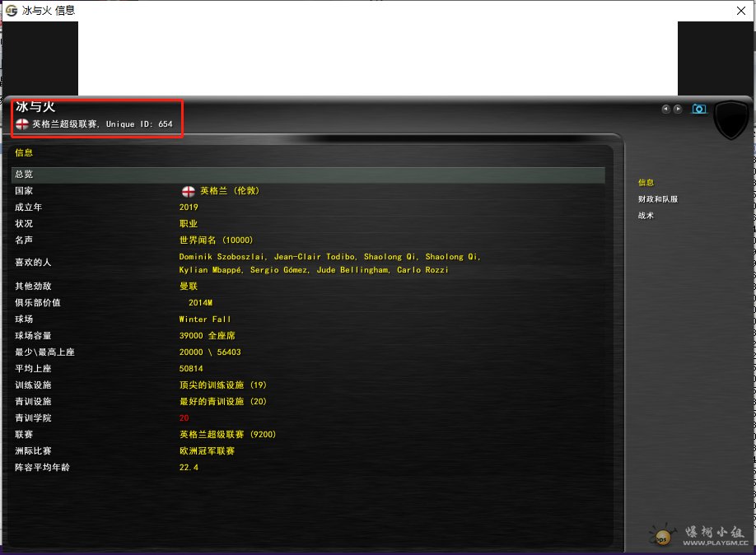Switch to the 战术 section

pos(646,216)
